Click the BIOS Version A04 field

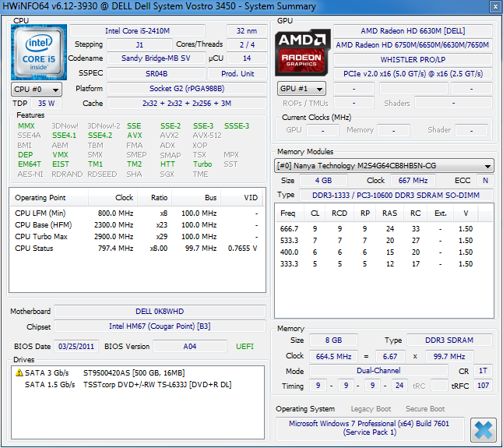point(189,346)
